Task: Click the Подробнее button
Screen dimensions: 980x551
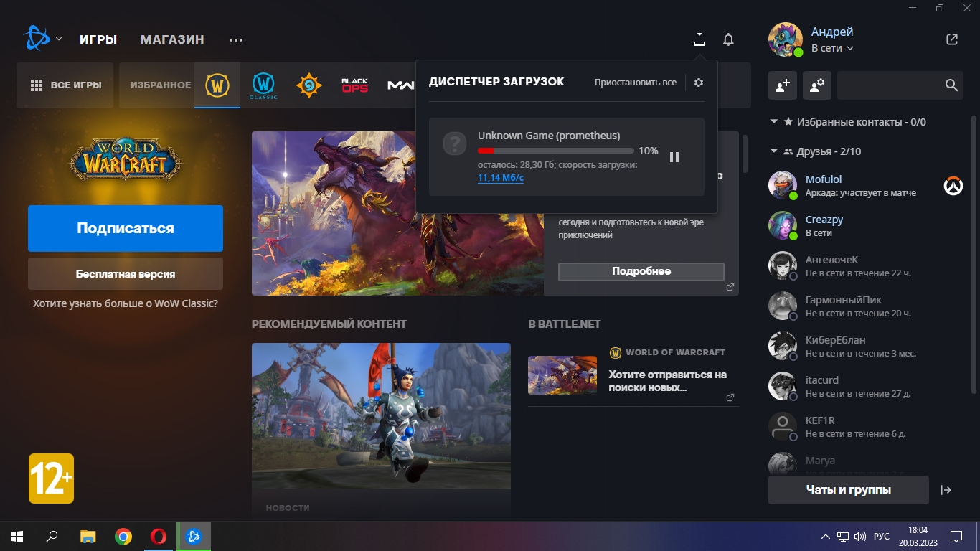Action: pos(641,271)
